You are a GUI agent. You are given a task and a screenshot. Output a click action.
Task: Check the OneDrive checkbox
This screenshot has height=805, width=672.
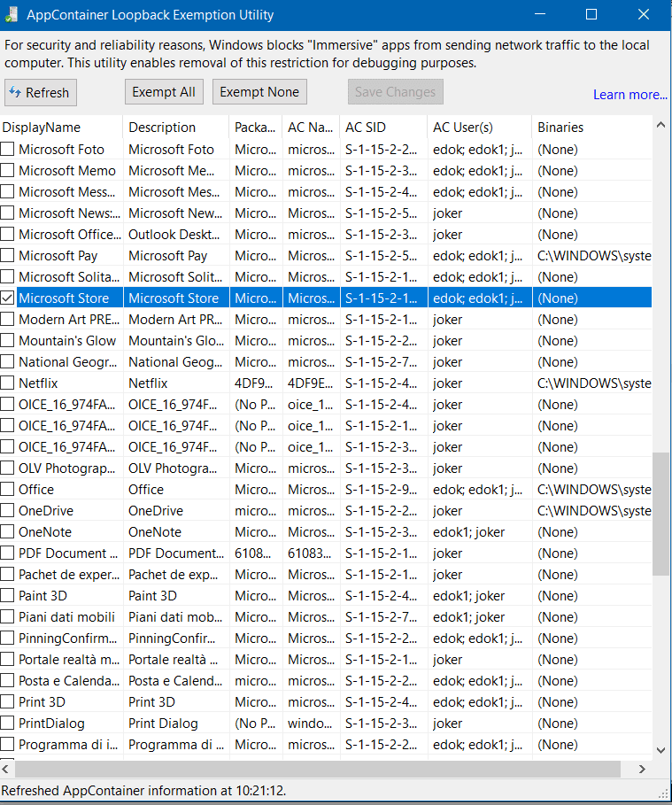coord(7,511)
